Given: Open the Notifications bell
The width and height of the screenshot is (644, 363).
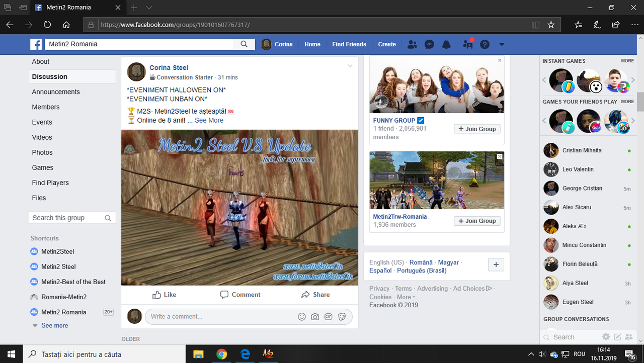Looking at the screenshot, I should click(x=446, y=44).
